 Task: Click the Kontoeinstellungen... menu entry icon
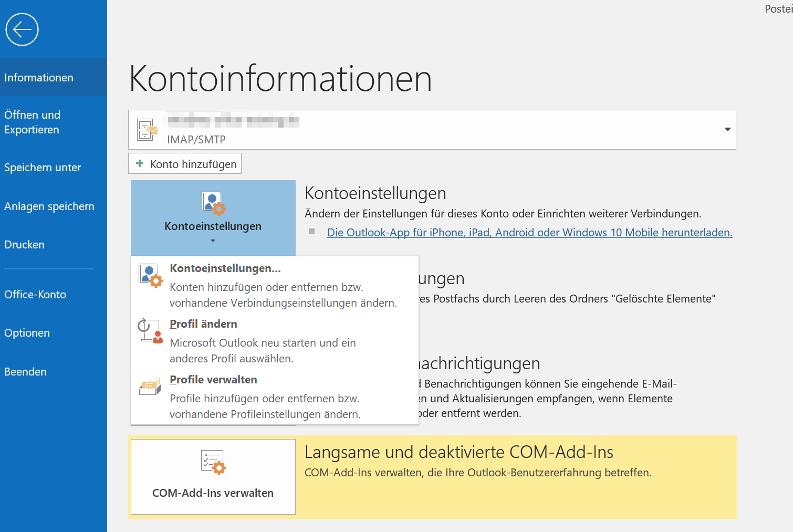[151, 275]
